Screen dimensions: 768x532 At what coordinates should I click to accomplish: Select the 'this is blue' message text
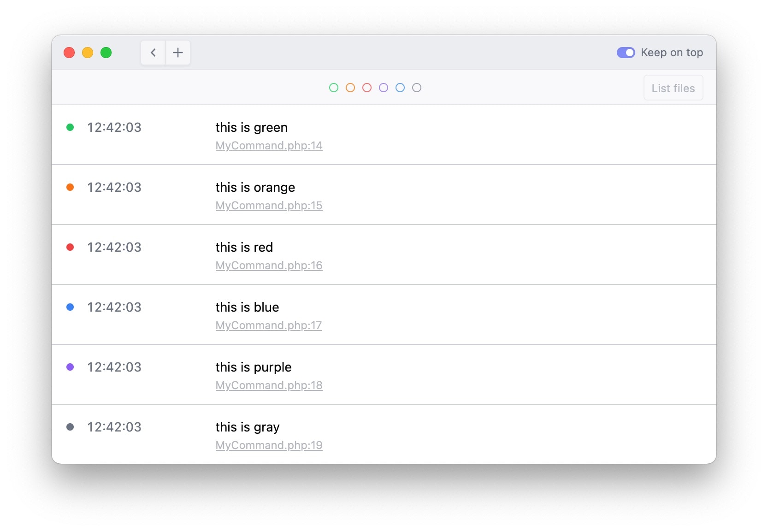[247, 307]
